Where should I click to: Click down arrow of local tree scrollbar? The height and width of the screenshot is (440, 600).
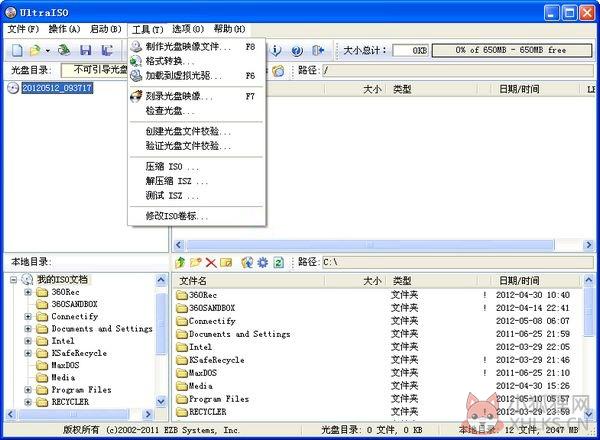161,401
